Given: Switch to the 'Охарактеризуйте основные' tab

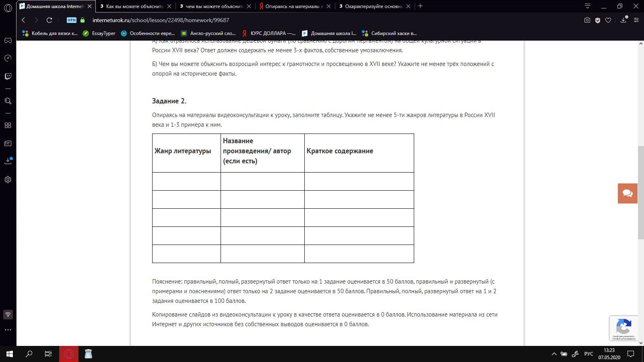Looking at the screenshot, I should [x=375, y=6].
